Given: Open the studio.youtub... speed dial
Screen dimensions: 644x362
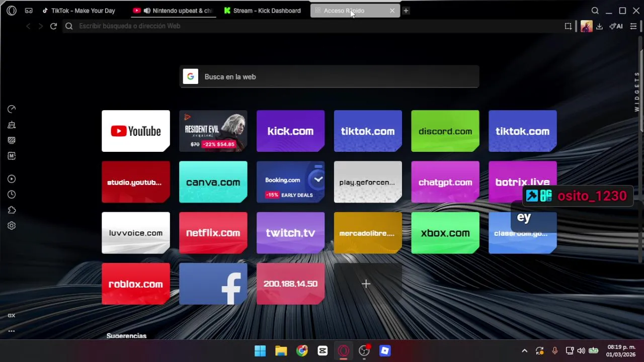Looking at the screenshot, I should pos(136,182).
